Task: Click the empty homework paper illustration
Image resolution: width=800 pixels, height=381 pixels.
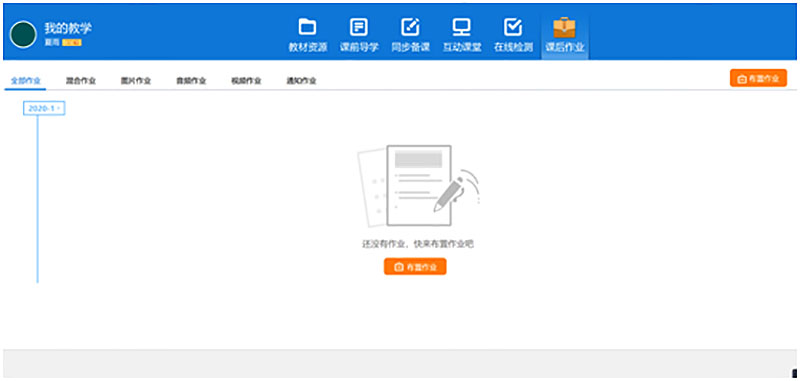Action: [x=418, y=186]
